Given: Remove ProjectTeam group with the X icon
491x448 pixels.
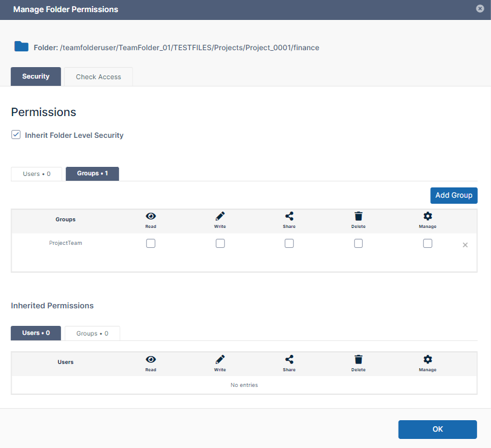Looking at the screenshot, I should point(465,245).
